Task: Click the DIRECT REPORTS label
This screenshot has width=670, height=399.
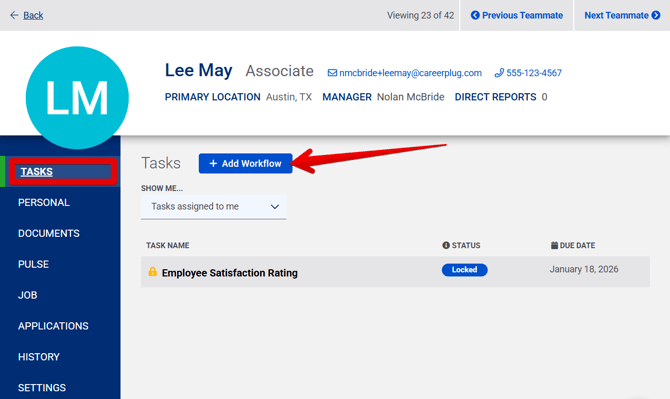Action: point(495,97)
